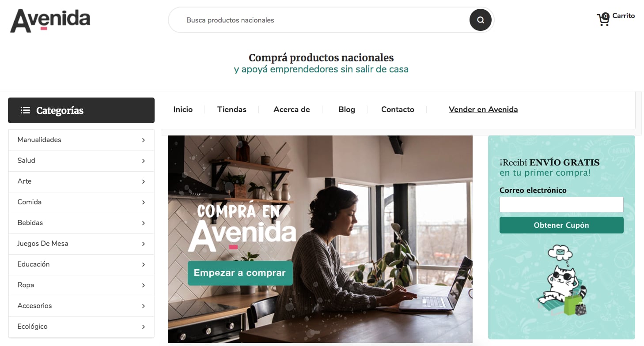Click the Empezar a comprar button
The width and height of the screenshot is (644, 346).
240,273
